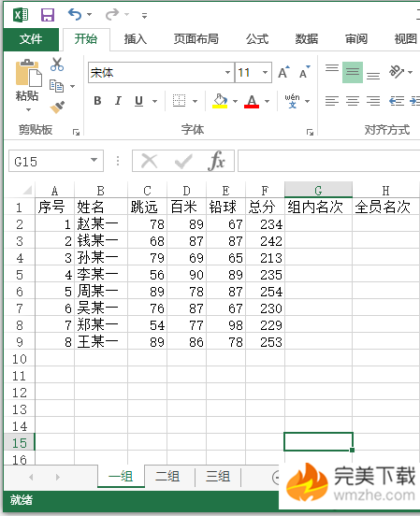Viewport: 420px width, 516px height.
Task: Switch to the 二组 sheet tab
Action: tap(168, 476)
